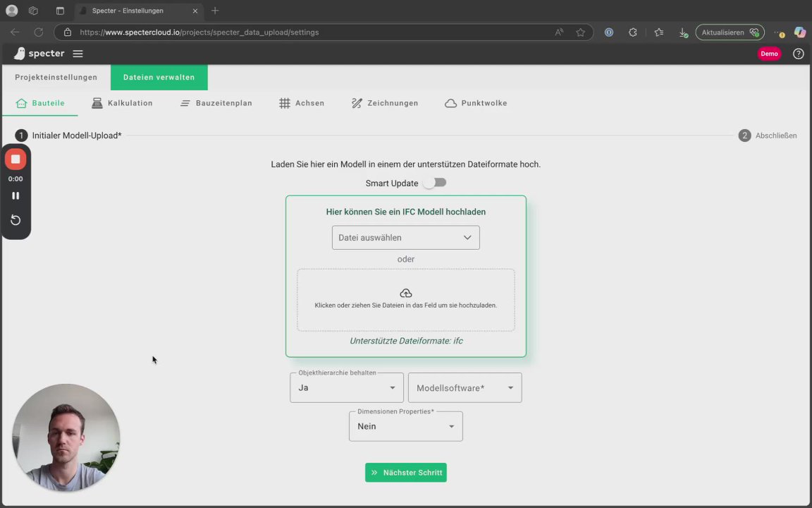
Task: Restart the recording with the circular arrow icon
Action: point(16,220)
